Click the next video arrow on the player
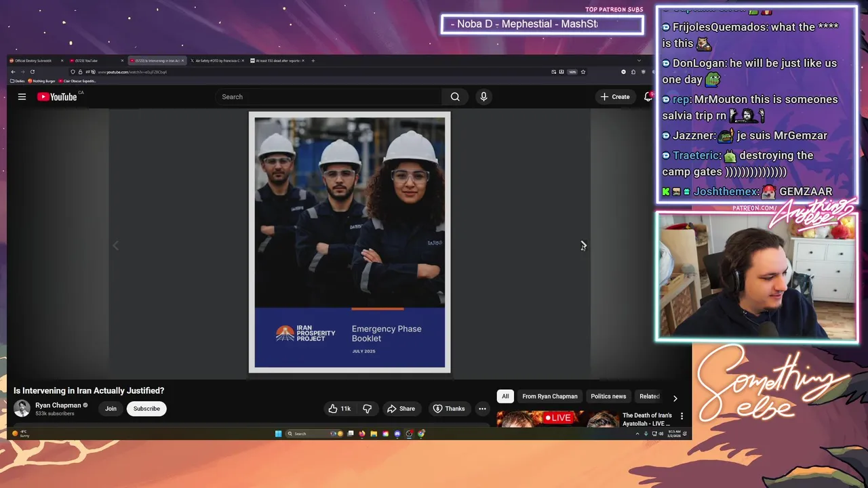This screenshot has width=868, height=488. pos(583,245)
